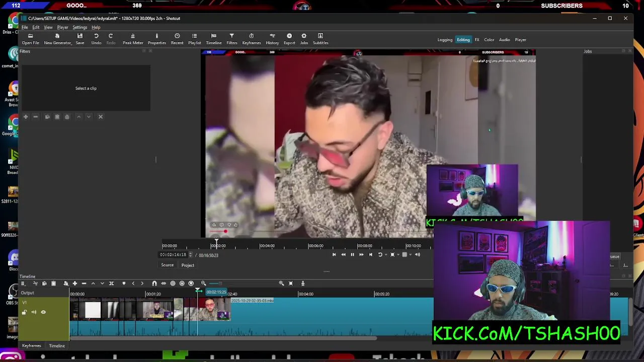This screenshot has height=362, width=644.
Task: Open the Properties panel from toolbar
Action: pyautogui.click(x=156, y=39)
